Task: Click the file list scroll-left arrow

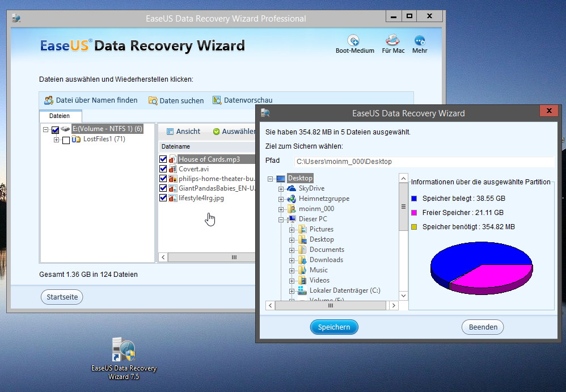Action: coord(163,258)
